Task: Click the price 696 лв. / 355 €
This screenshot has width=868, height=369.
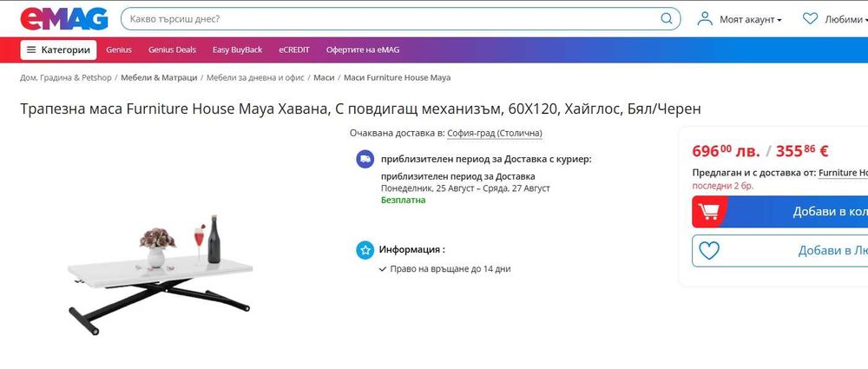Action: 760,151
